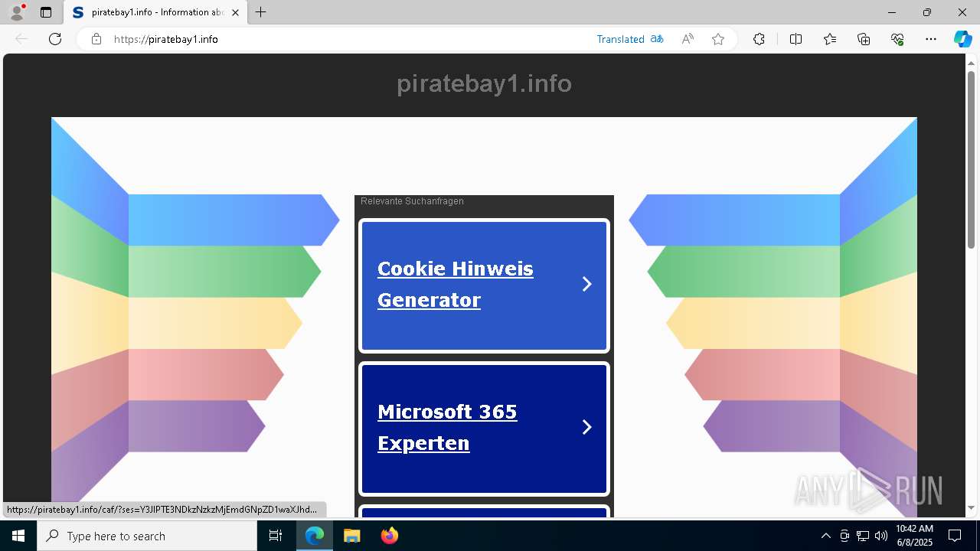Click scrollbar down arrow
Viewport: 980px width, 551px height.
pyautogui.click(x=971, y=508)
